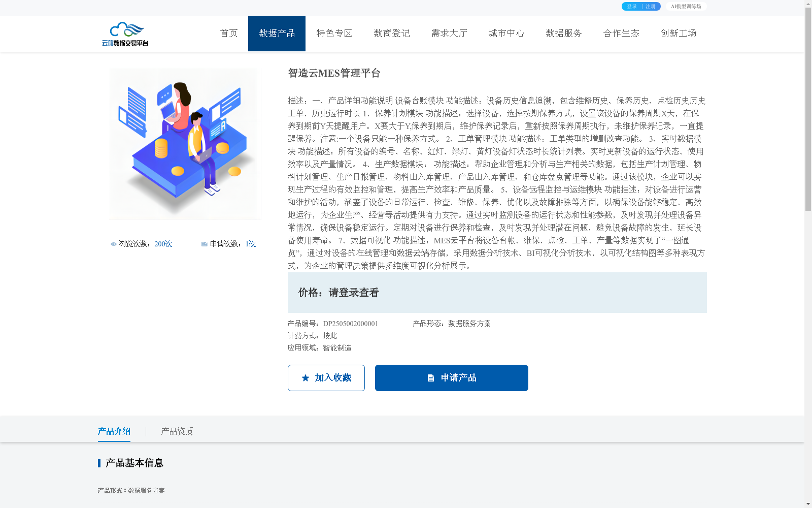Open 数商登记 from the top menu
812x508 pixels.
point(392,34)
